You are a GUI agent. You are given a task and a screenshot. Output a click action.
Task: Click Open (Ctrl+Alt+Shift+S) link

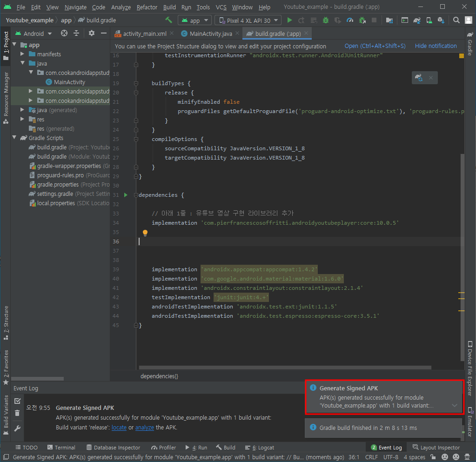coord(375,46)
